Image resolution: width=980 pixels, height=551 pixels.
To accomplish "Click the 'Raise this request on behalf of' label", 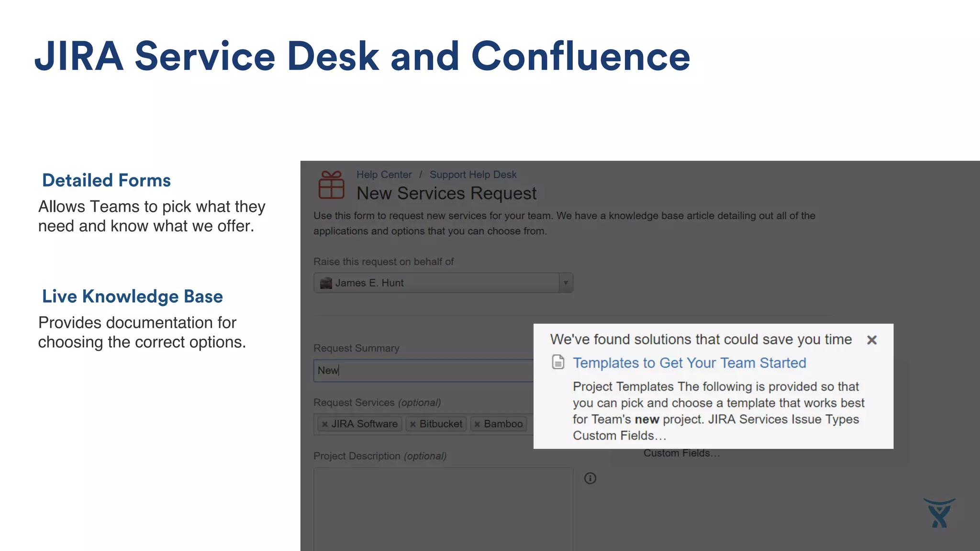I will [x=383, y=262].
